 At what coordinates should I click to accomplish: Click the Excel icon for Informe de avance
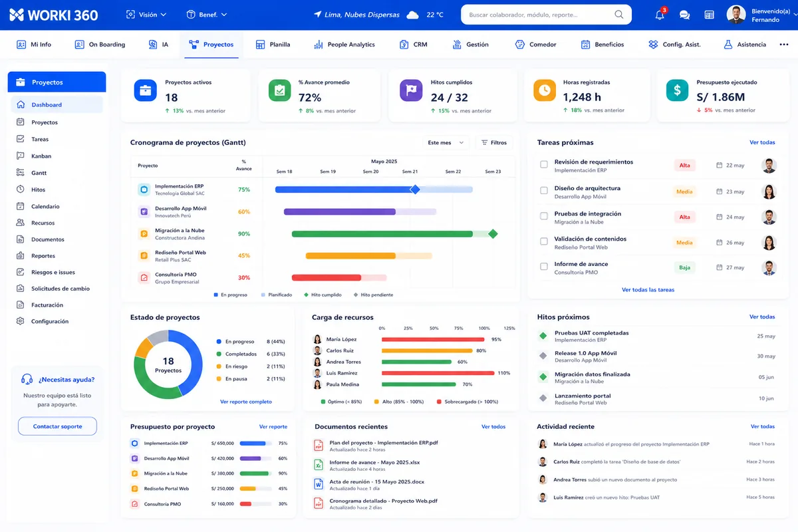(x=319, y=465)
